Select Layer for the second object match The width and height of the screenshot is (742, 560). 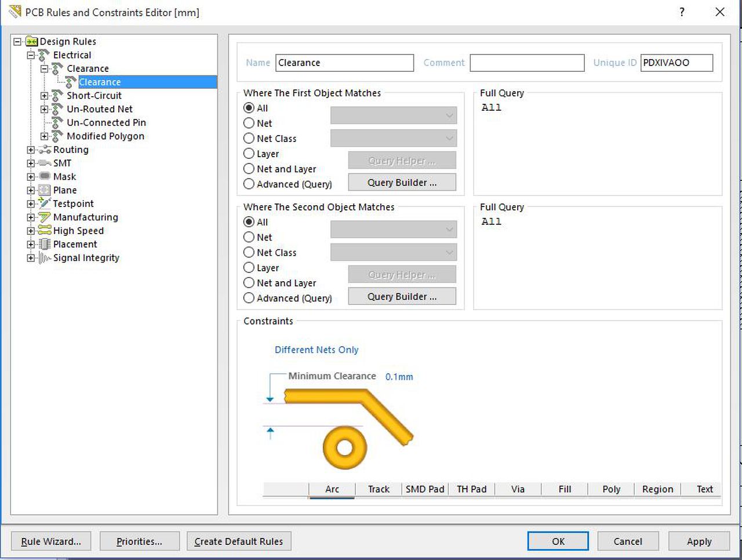click(249, 268)
